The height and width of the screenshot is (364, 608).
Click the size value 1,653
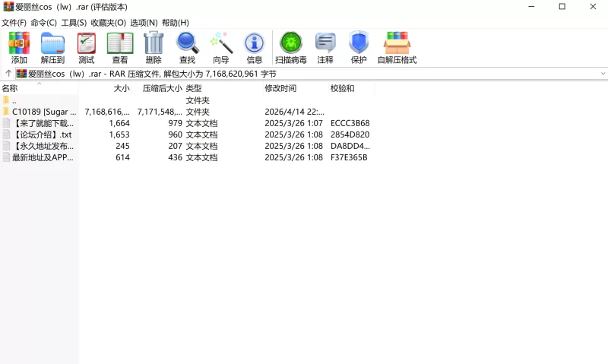click(x=119, y=135)
